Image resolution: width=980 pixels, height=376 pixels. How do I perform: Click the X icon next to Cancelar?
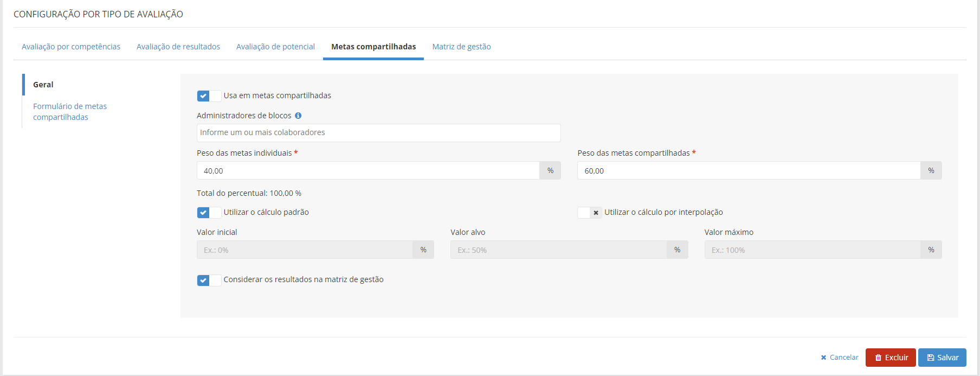823,358
